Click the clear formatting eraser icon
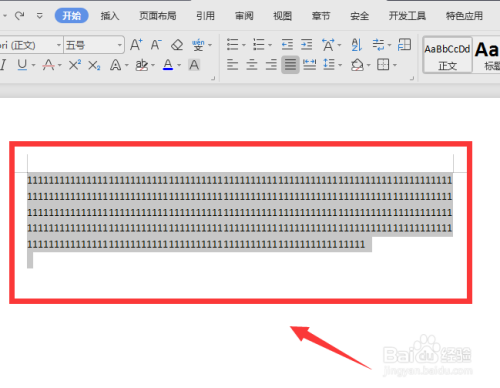Screen dimensions: 500x388 (x=177, y=45)
